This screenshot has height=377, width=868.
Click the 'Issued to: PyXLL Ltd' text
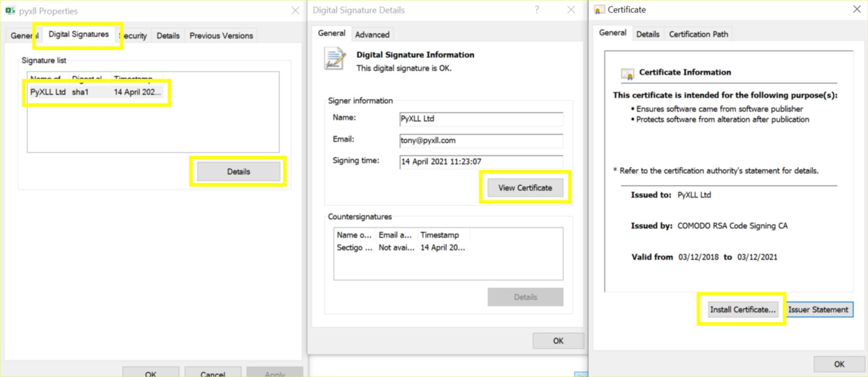click(671, 195)
